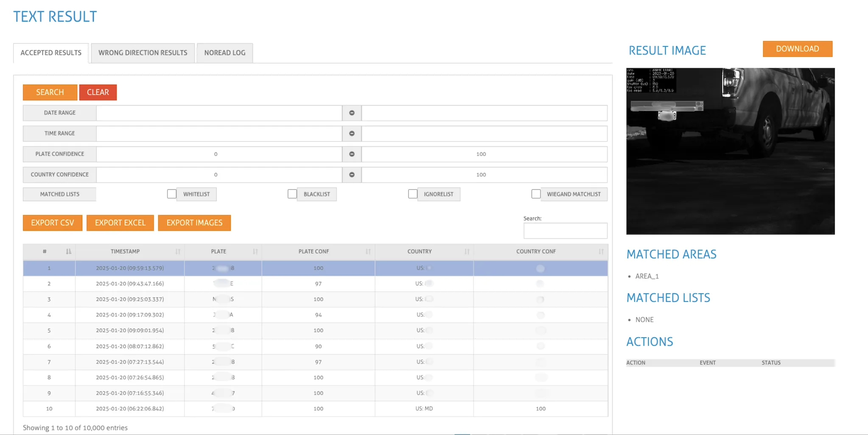
Task: Click plate confidence 94 in row 4
Action: pyautogui.click(x=318, y=315)
